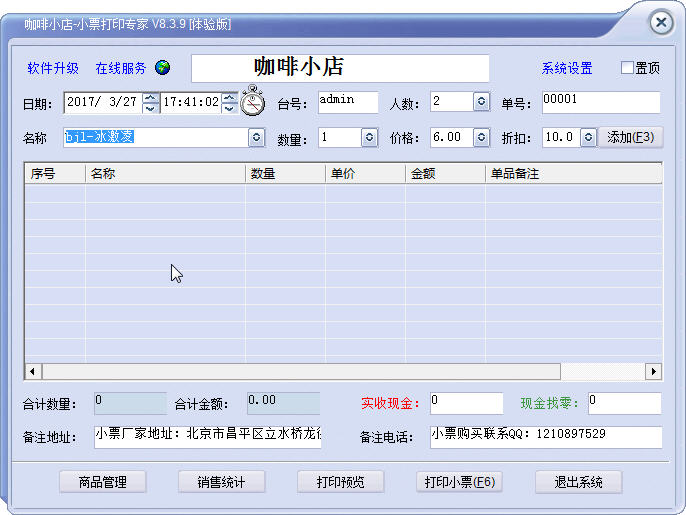Click the 数量 value field showing 1
Image resolution: width=686 pixels, height=515 pixels.
[x=340, y=137]
